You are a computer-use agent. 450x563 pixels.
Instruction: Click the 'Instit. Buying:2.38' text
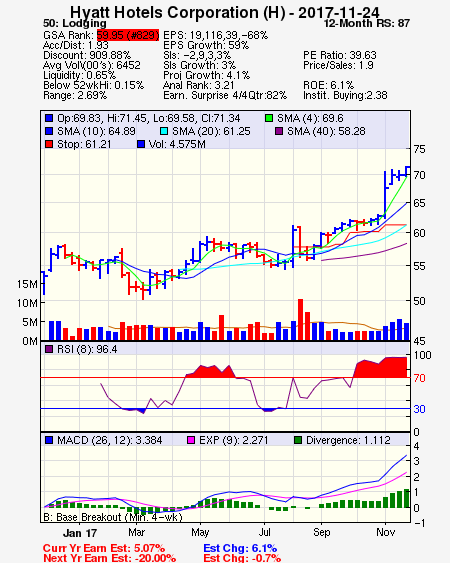pyautogui.click(x=345, y=96)
